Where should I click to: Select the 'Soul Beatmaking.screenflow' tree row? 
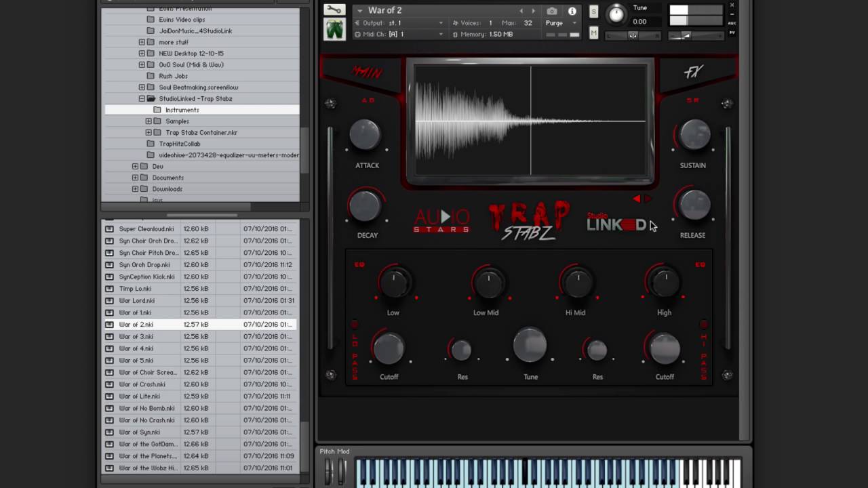(x=201, y=87)
